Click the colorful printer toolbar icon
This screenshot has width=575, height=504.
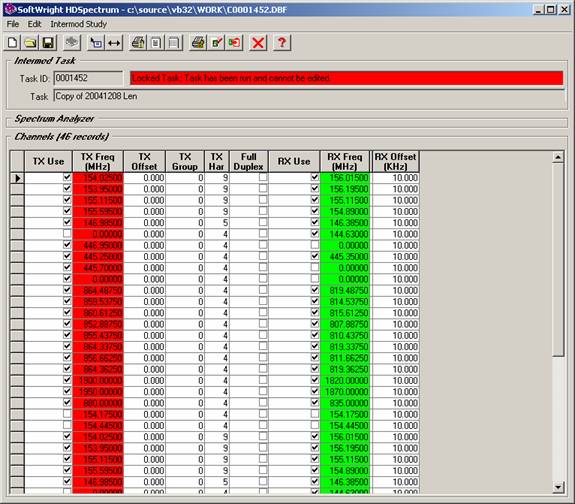(x=198, y=43)
